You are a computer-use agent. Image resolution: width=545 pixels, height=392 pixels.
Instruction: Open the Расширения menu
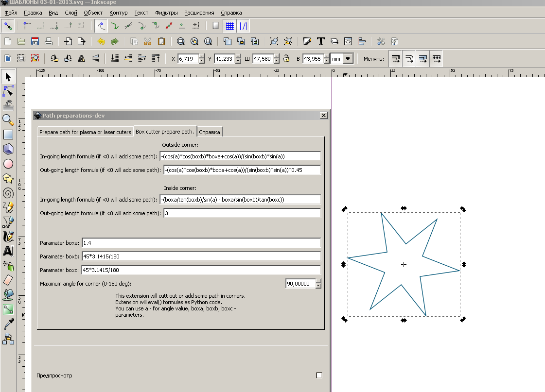click(x=199, y=13)
